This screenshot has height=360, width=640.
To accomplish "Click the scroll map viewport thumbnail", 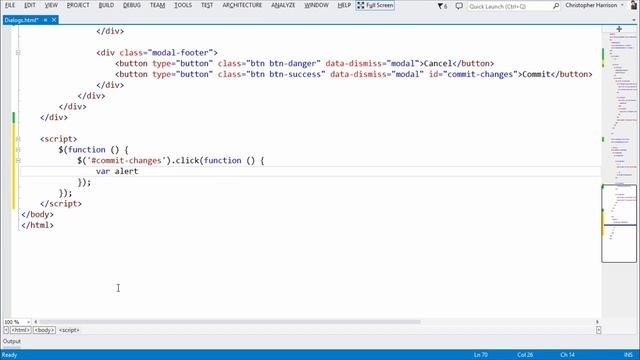I will (x=619, y=223).
